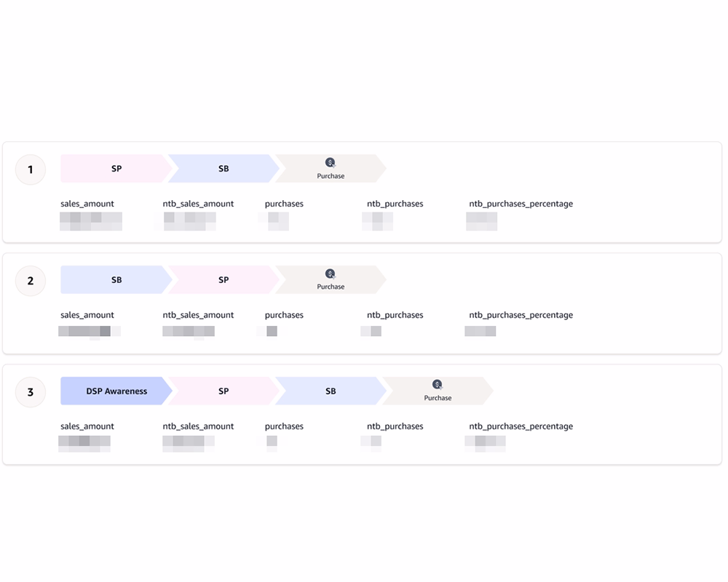This screenshot has width=728, height=582.
Task: Click ntb_purchases label in path 2 card
Action: click(x=395, y=315)
